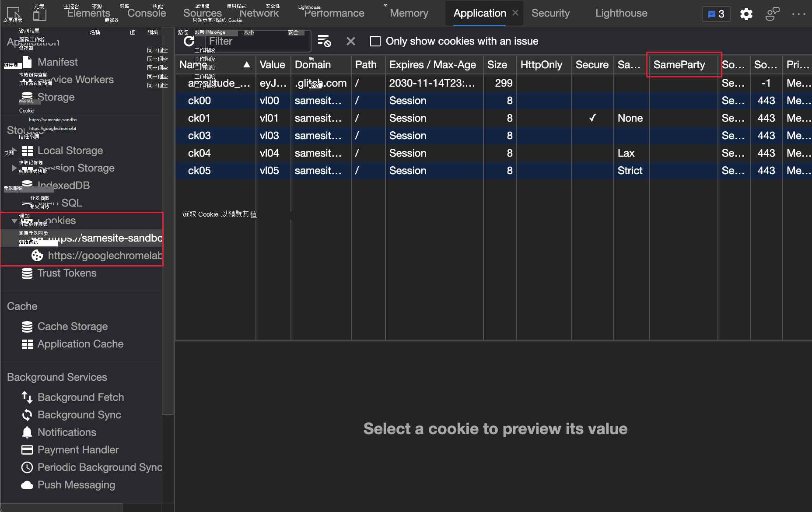Viewport: 812px width, 512px height.
Task: Open the Security tab
Action: coord(550,13)
